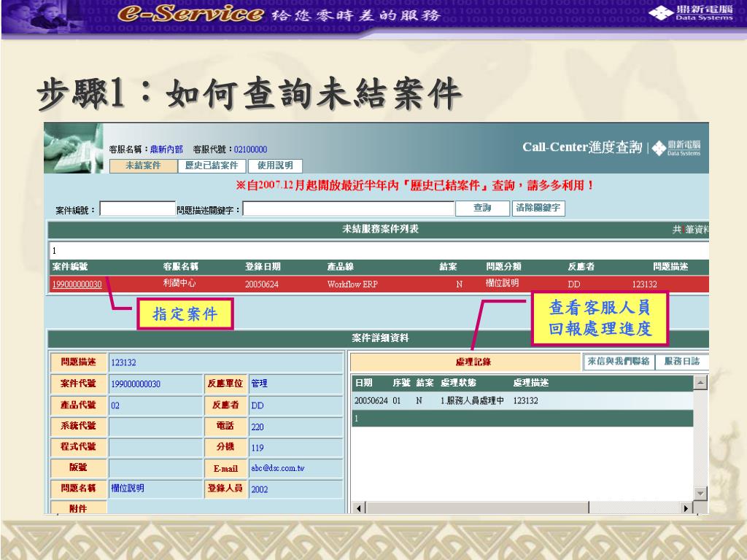This screenshot has width=747, height=560.
Task: Click email abc@dsc.com.tw value
Action: tap(278, 468)
